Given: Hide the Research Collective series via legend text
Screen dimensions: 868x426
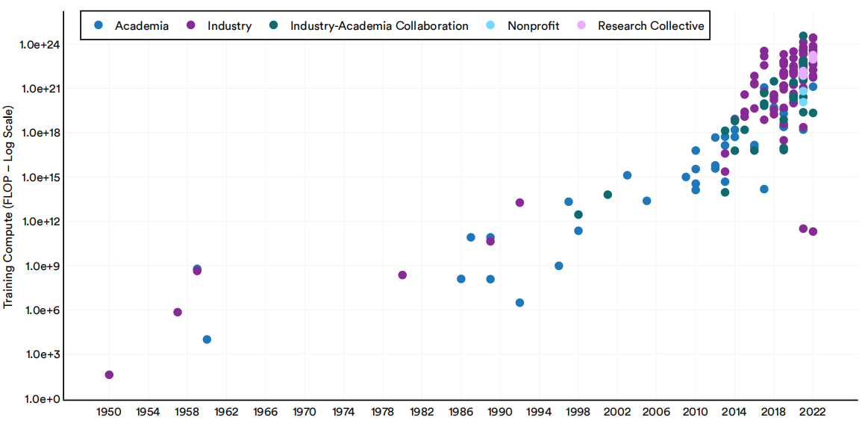Looking at the screenshot, I should (651, 26).
